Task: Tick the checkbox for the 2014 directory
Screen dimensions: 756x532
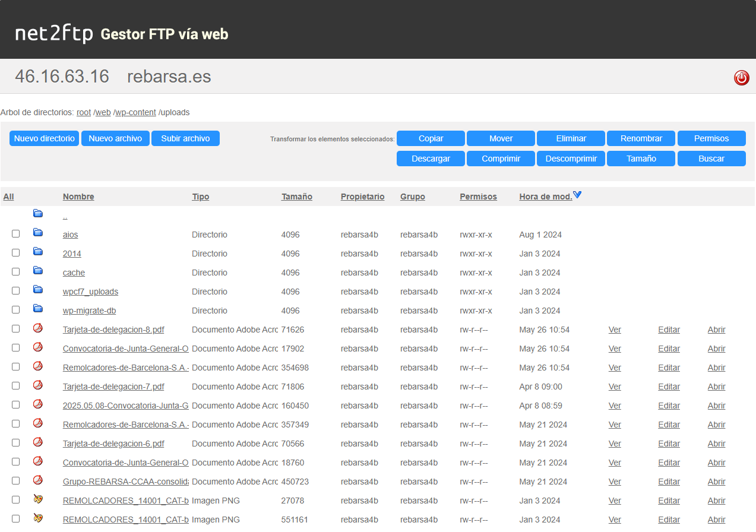Action: coord(16,253)
